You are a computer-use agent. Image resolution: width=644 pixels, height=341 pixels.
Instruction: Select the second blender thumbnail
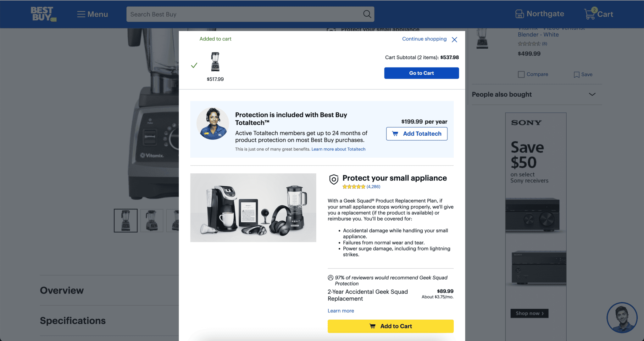[152, 220]
